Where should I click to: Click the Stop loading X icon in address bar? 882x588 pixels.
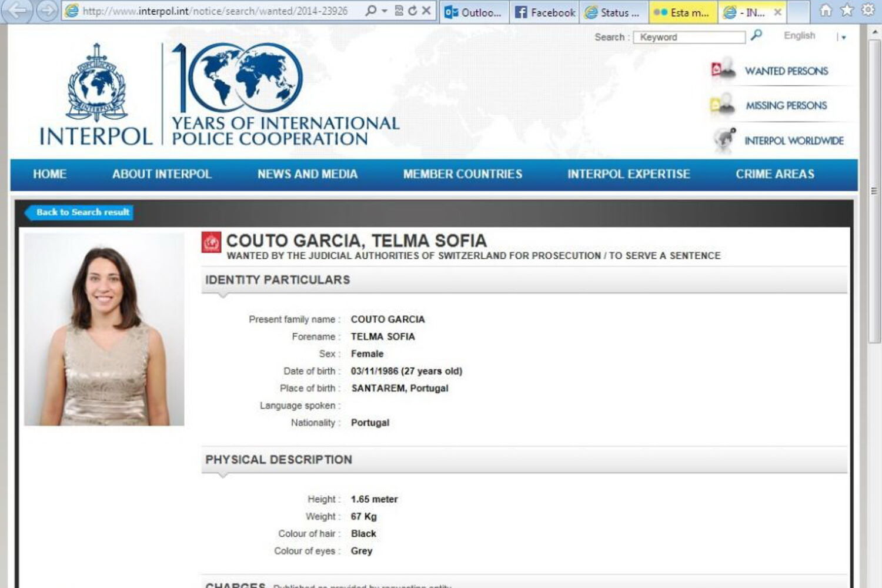[426, 11]
